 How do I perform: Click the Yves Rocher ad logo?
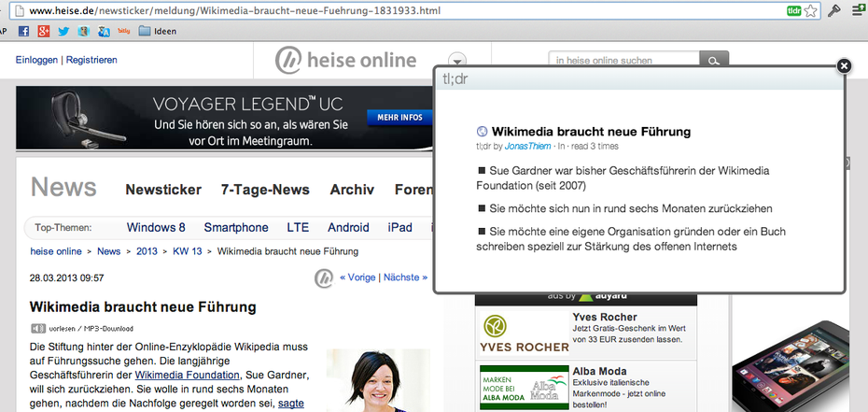pyautogui.click(x=524, y=334)
